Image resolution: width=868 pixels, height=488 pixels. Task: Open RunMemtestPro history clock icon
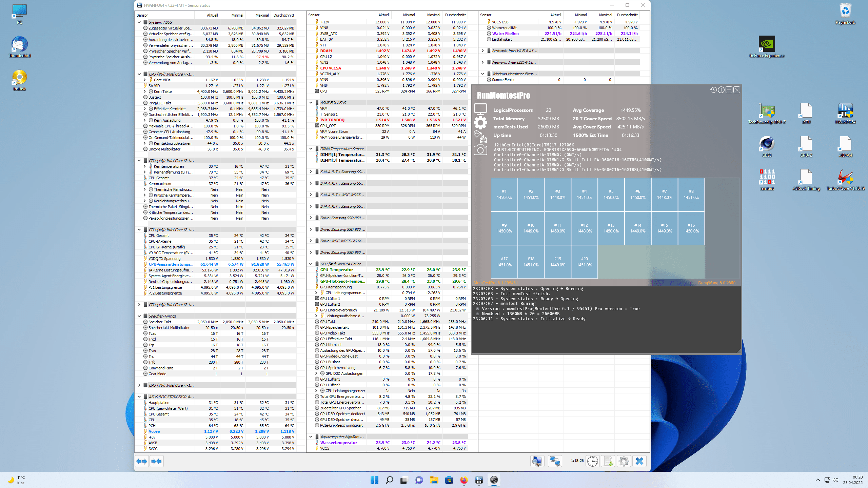(x=713, y=90)
